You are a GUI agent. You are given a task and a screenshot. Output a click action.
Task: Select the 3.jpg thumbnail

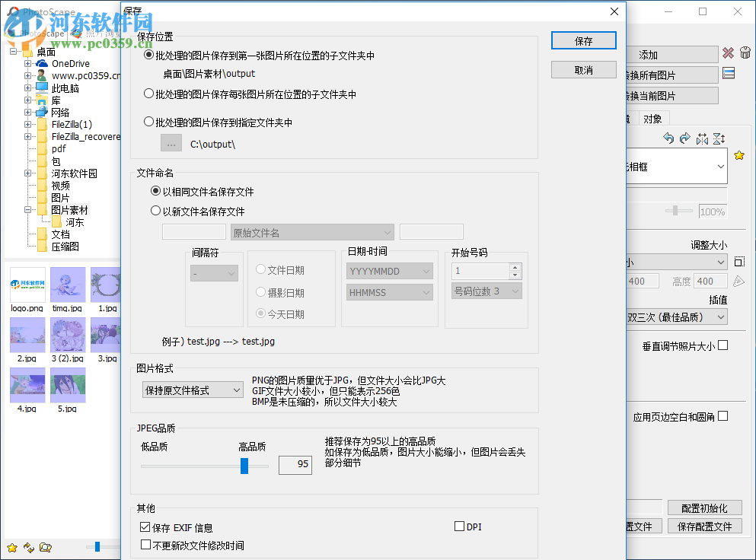click(105, 335)
